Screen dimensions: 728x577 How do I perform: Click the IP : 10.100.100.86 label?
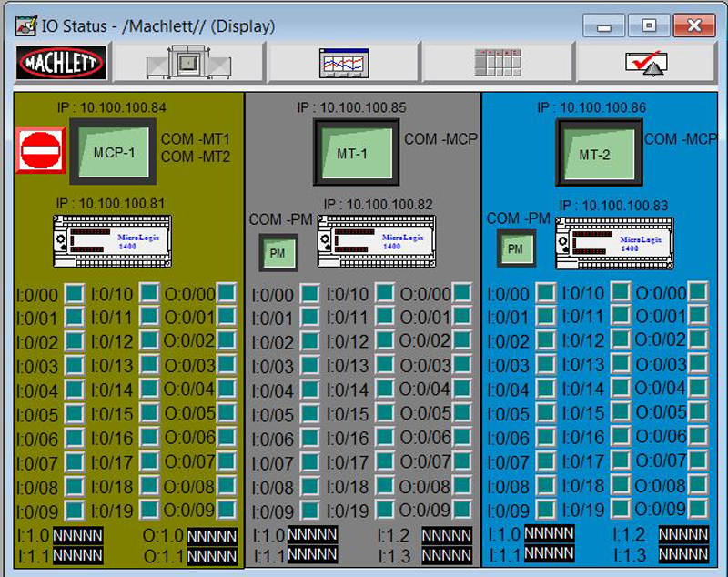coord(591,107)
